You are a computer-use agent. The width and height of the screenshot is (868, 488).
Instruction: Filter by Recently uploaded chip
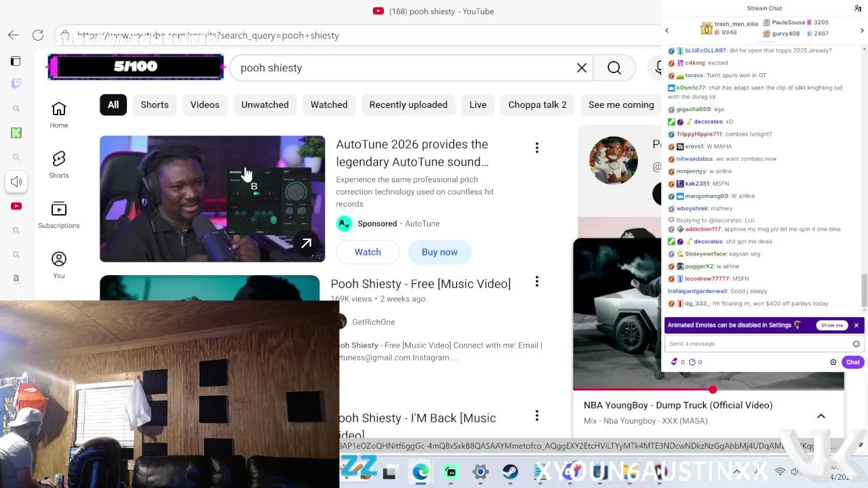(x=408, y=104)
